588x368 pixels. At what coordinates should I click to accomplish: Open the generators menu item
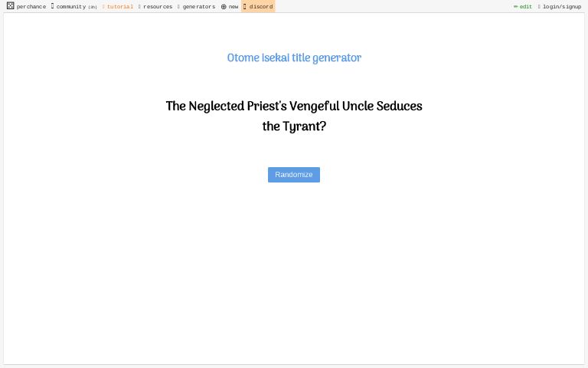[199, 6]
